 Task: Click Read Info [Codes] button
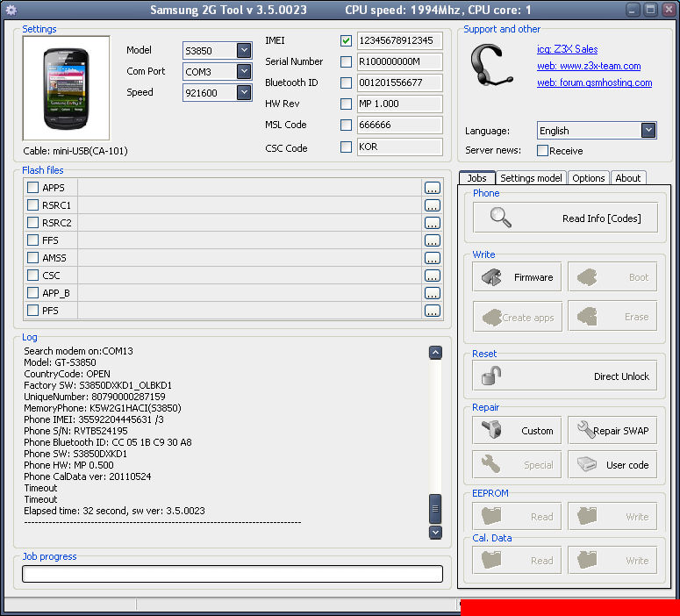[x=565, y=218]
